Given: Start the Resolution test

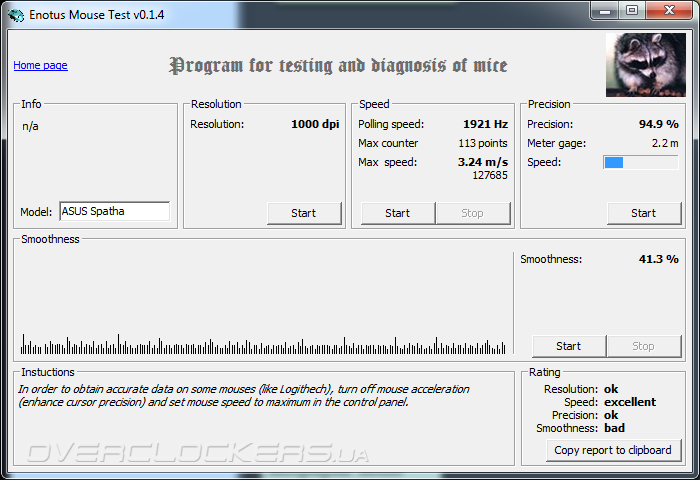Looking at the screenshot, I should pos(304,213).
